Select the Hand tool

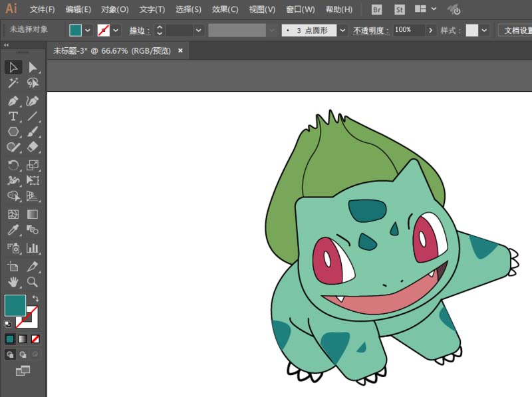pos(13,282)
